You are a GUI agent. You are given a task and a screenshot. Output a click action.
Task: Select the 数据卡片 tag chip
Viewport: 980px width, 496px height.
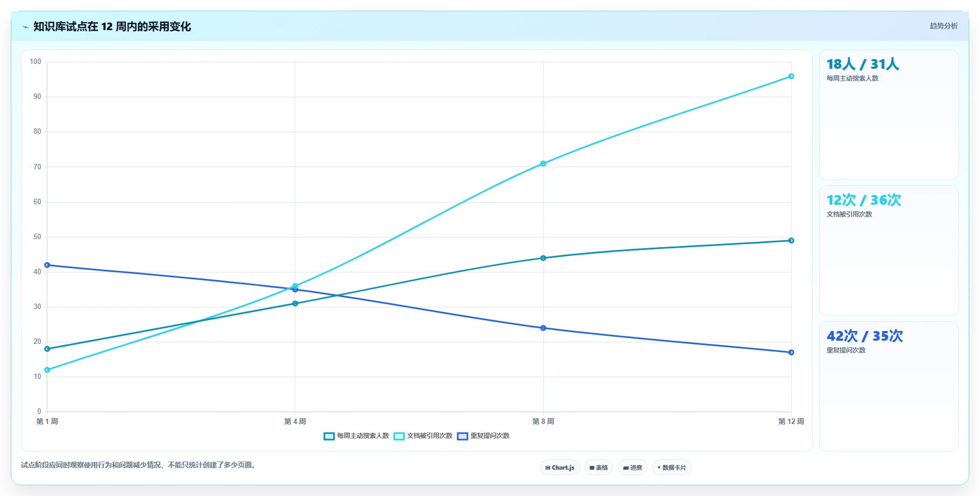click(x=672, y=468)
